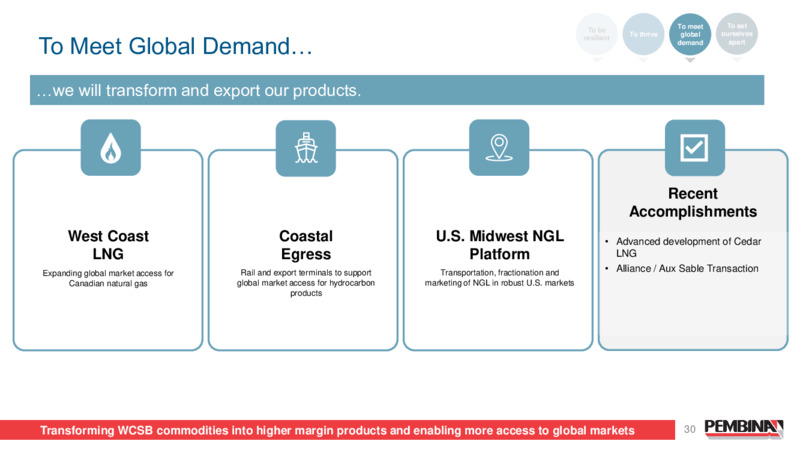Click the 'Coastal Egress' heading

point(306,245)
